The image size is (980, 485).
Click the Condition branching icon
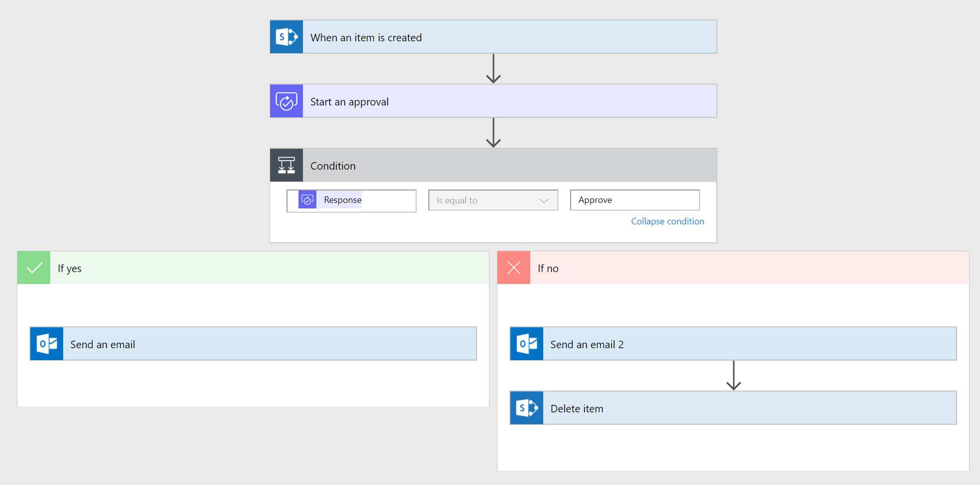287,165
